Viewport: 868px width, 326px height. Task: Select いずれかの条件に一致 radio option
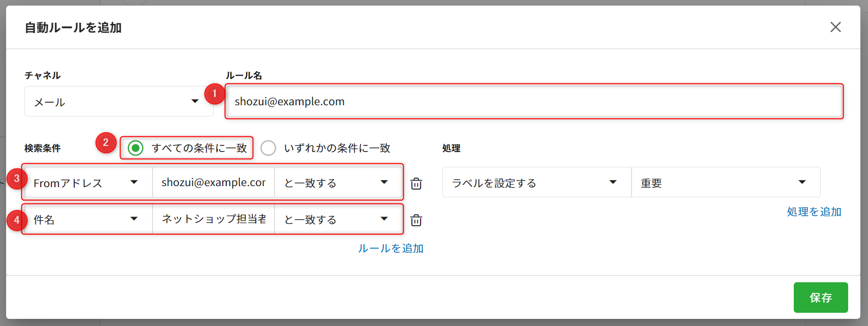268,148
